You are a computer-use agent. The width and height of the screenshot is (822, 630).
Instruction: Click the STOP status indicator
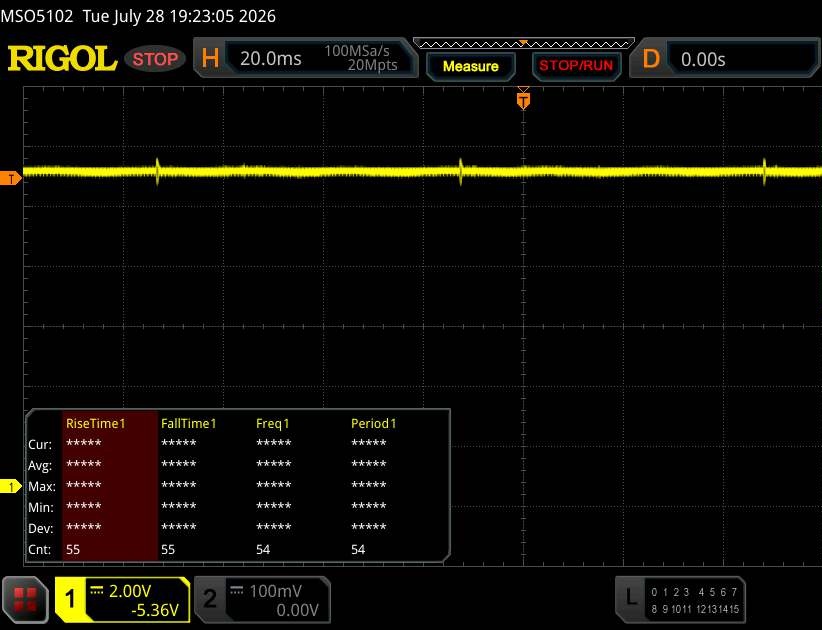coord(155,59)
